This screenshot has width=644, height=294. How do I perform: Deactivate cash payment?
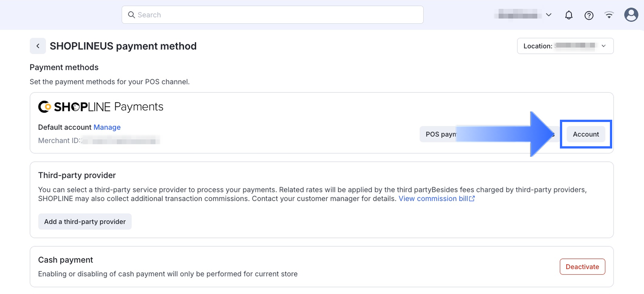582,267
